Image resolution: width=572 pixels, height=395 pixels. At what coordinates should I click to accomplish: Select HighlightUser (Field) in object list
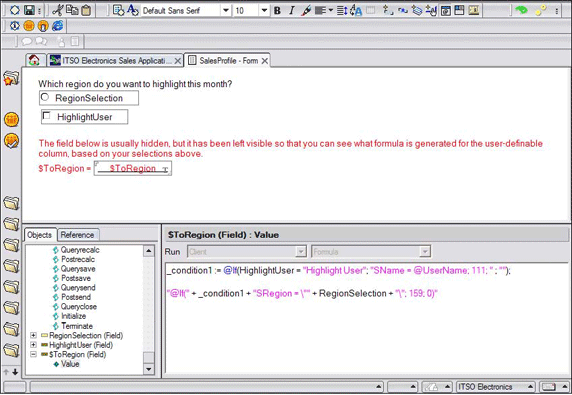(81, 345)
